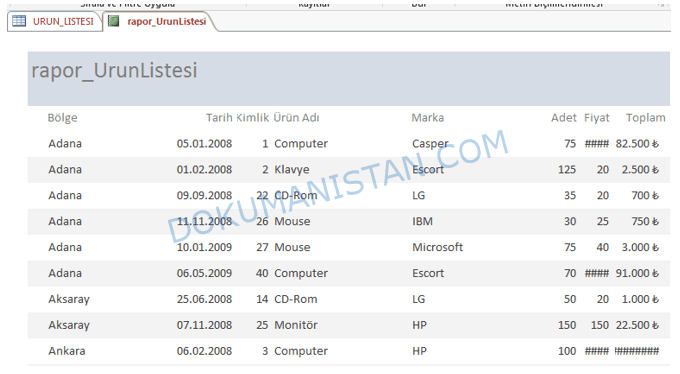This screenshot has width=680, height=374.
Task: Click the Casper brand cell
Action: pos(430,144)
